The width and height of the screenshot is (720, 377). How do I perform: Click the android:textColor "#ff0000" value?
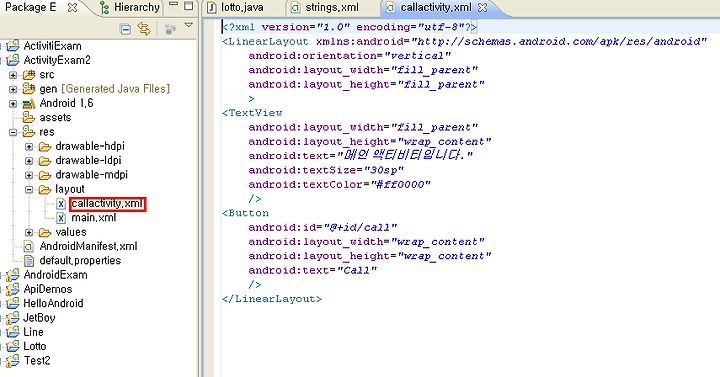(400, 185)
